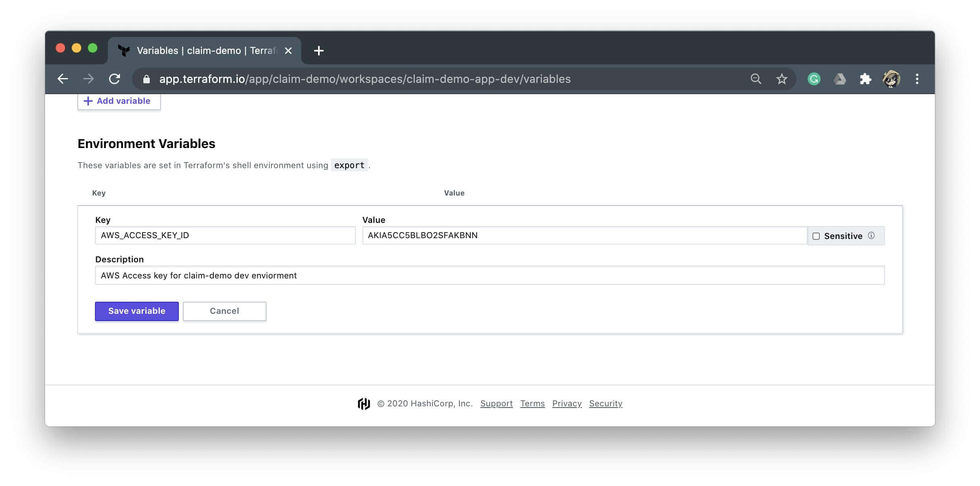Click the browser forward navigation arrow
980x486 pixels.
pos(87,79)
